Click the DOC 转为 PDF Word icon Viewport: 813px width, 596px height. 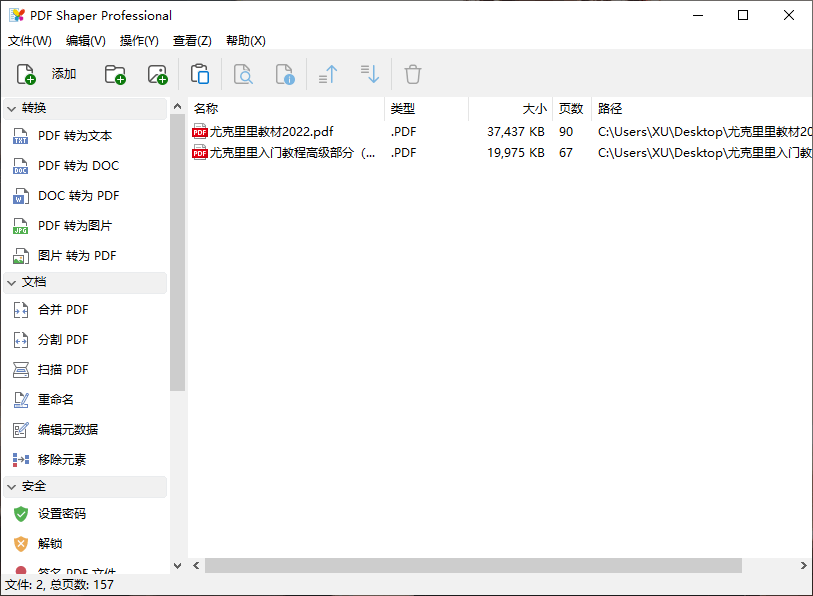[x=21, y=196]
